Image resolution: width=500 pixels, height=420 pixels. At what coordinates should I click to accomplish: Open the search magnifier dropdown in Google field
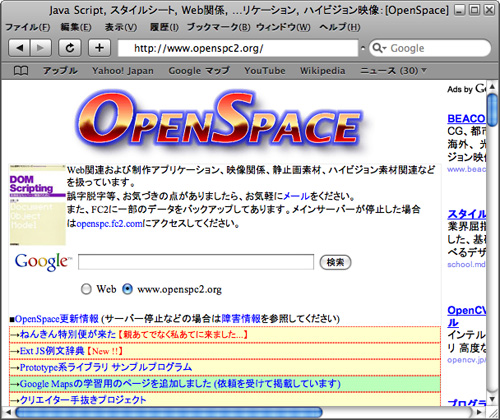tap(379, 48)
